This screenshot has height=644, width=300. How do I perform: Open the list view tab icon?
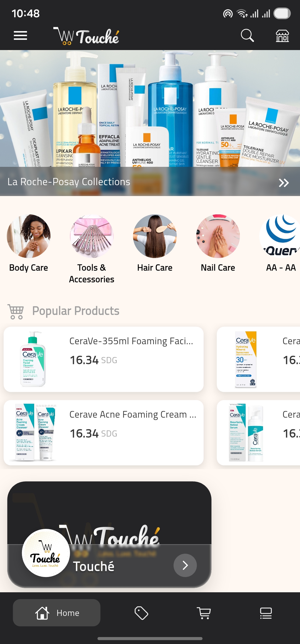point(266,613)
